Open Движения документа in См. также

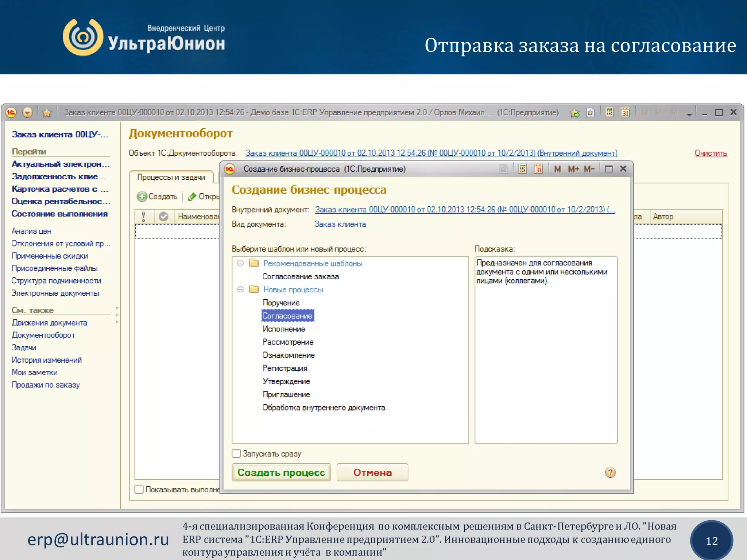(x=49, y=323)
